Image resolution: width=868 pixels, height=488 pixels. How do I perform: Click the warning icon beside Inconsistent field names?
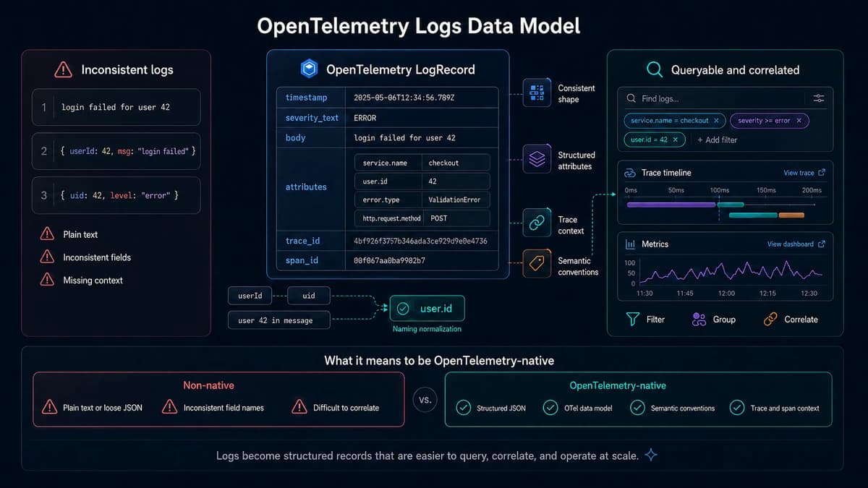point(169,407)
